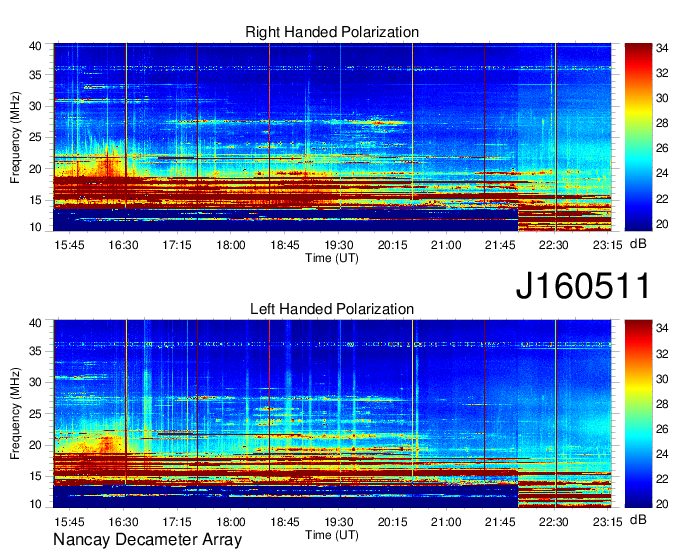
Task: Click the 30 value on the Right Handed colorbar
Action: 662,98
